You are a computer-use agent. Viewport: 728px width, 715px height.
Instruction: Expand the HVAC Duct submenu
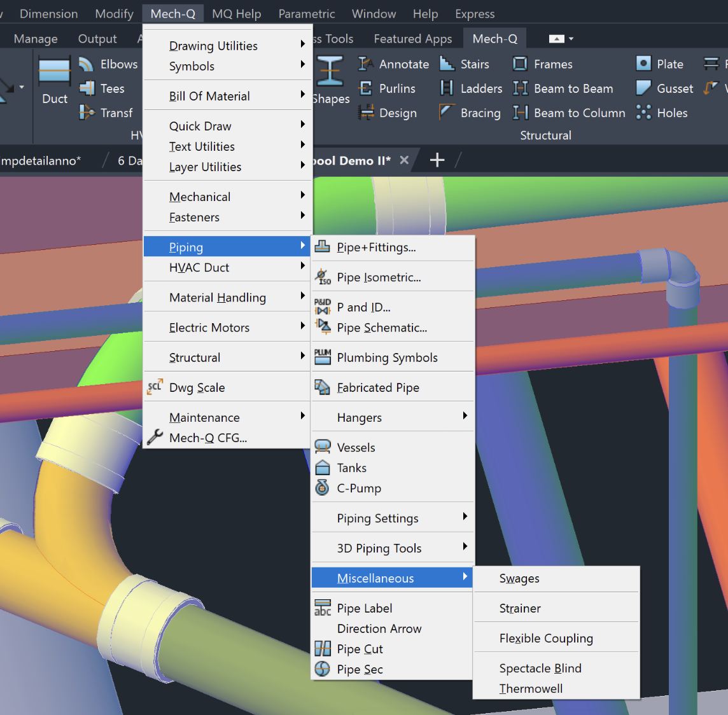(197, 268)
